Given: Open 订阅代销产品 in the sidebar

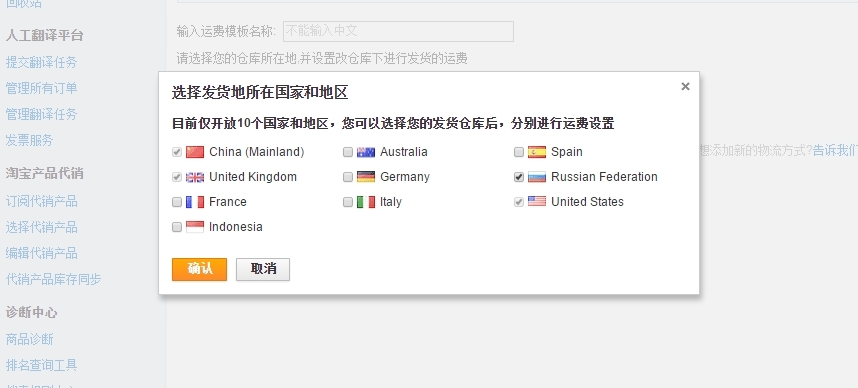Looking at the screenshot, I should point(42,201).
